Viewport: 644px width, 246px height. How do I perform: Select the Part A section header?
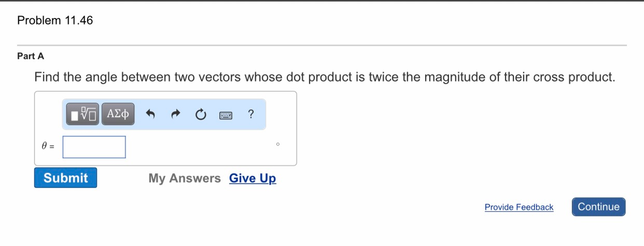[31, 56]
